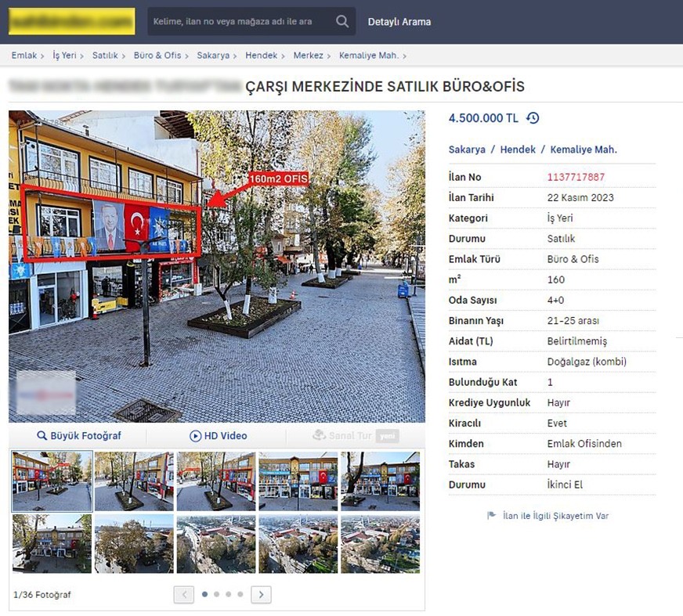Select the third gallery page dot

pyautogui.click(x=229, y=595)
